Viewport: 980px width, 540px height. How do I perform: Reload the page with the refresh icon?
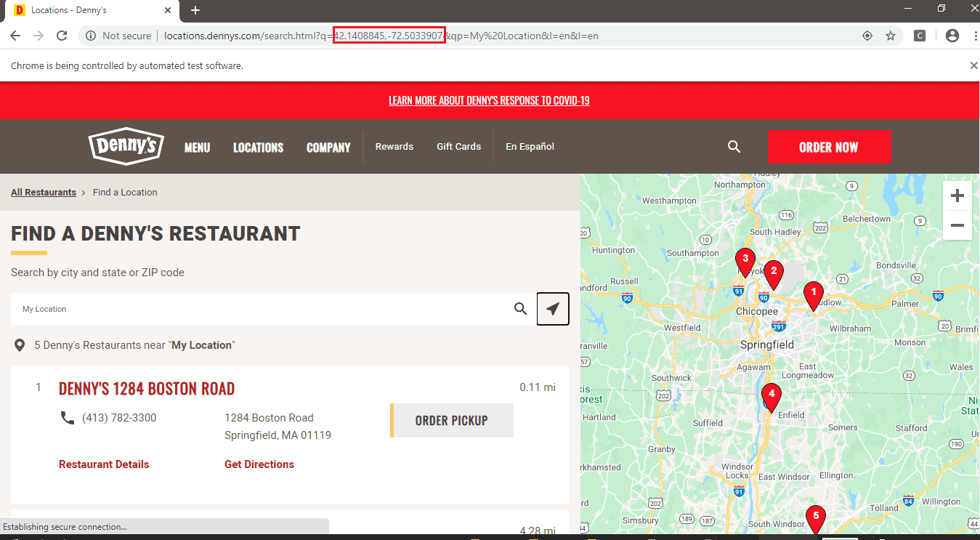[62, 35]
